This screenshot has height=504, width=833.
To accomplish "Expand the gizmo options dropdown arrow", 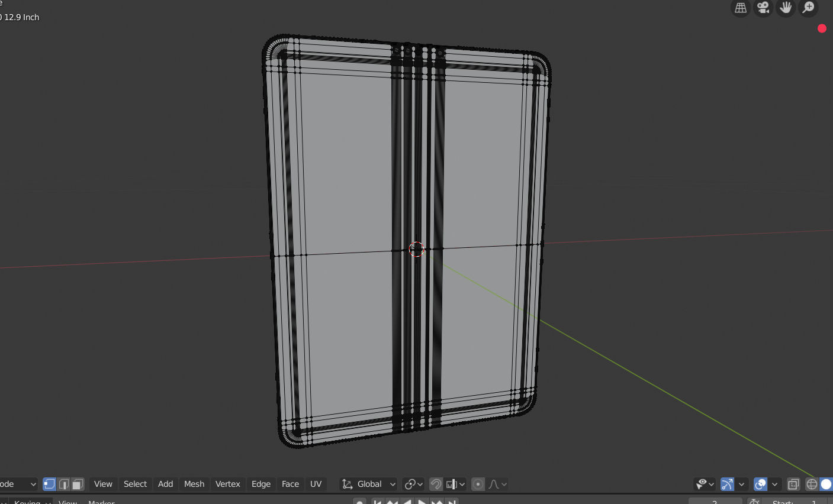I will (741, 484).
